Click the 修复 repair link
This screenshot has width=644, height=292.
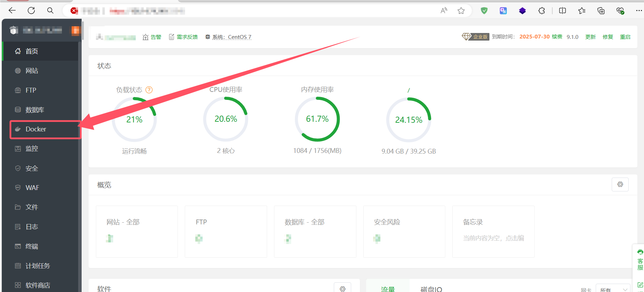608,37
